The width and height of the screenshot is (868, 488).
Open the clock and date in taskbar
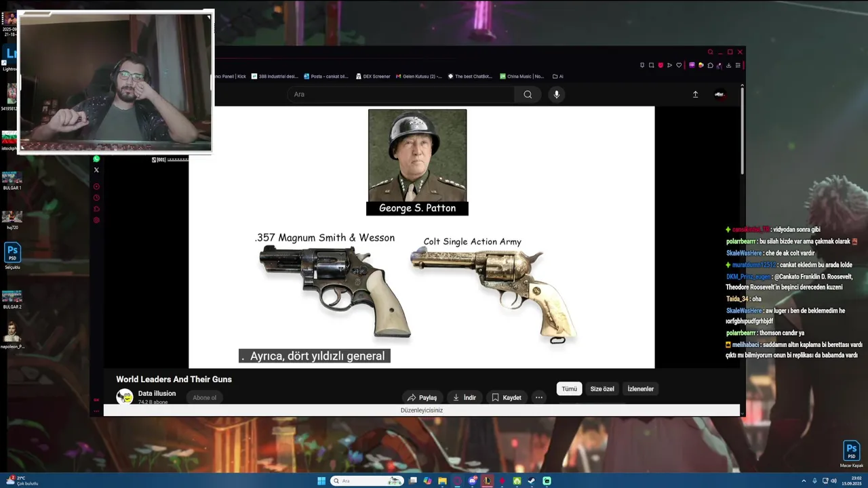[851, 481]
